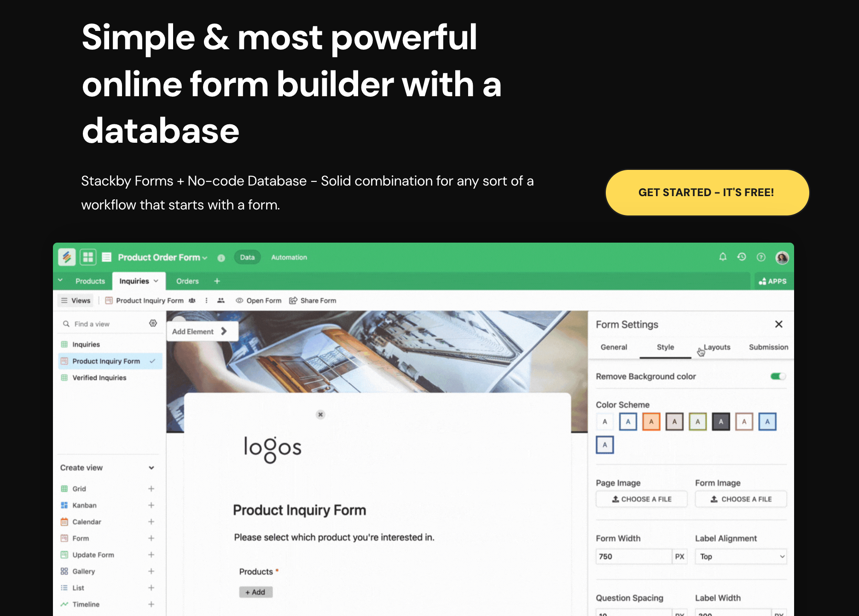The image size is (859, 616).
Task: Remove the logos image from form
Action: pos(320,414)
